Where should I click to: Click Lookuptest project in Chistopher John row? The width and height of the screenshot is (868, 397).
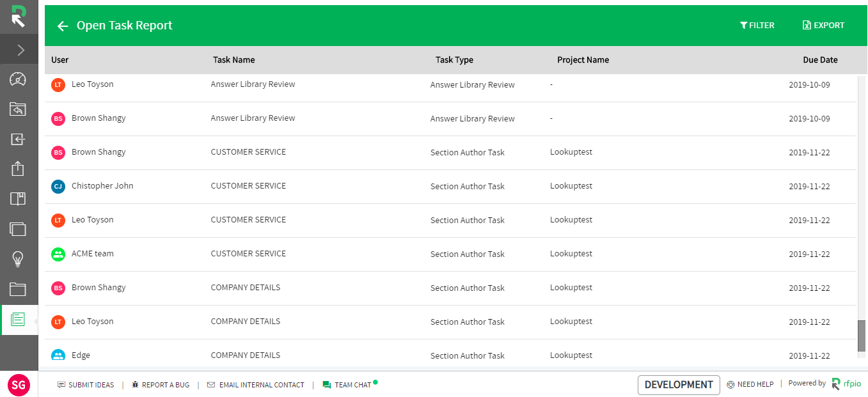[571, 186]
